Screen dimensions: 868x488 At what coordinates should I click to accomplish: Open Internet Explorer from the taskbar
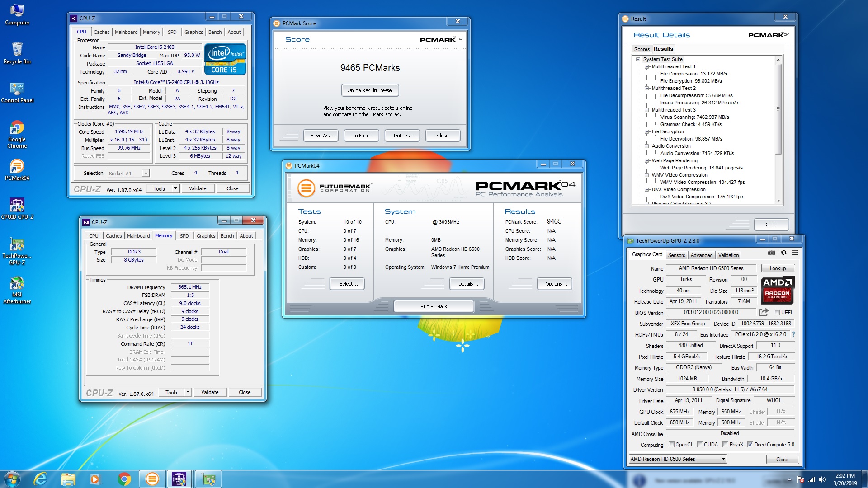click(x=41, y=479)
